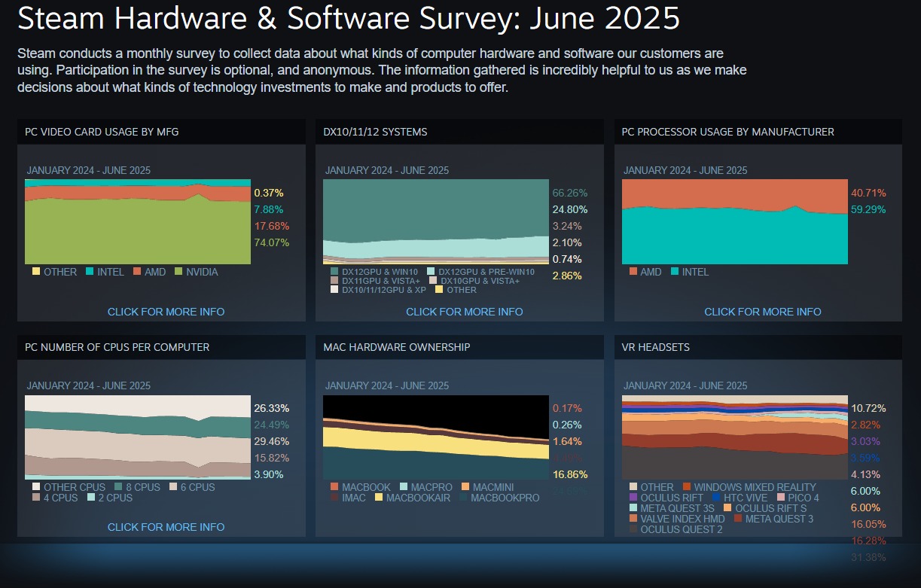The height and width of the screenshot is (588, 921).
Task: Click the VR headsets area chart
Action: point(735,437)
